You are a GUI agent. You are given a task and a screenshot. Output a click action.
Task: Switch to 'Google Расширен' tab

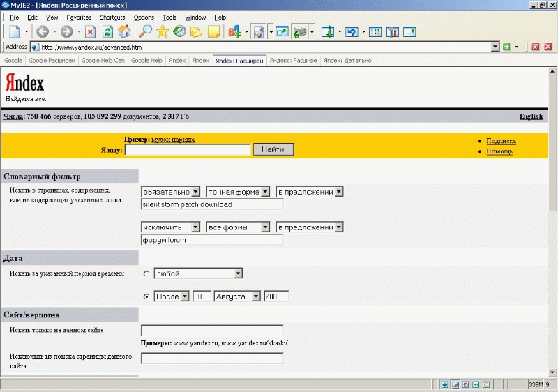tap(52, 61)
